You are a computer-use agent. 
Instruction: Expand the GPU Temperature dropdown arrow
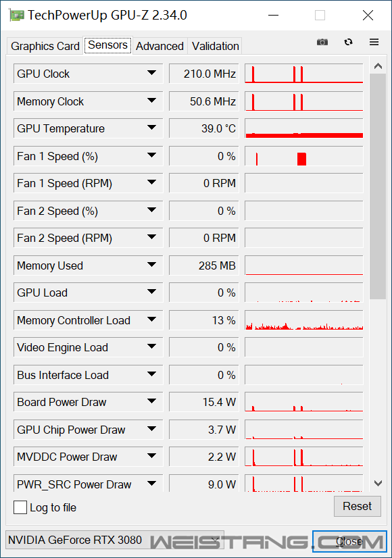[151, 128]
